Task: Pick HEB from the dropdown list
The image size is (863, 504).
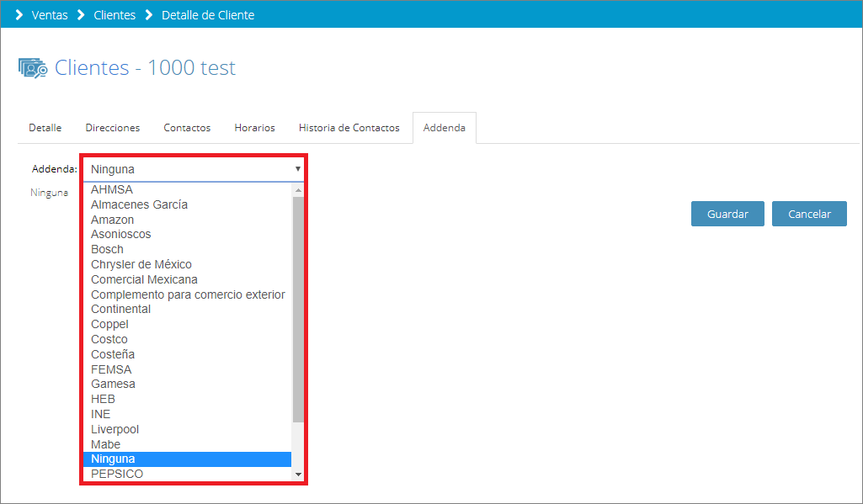Action: pos(187,399)
